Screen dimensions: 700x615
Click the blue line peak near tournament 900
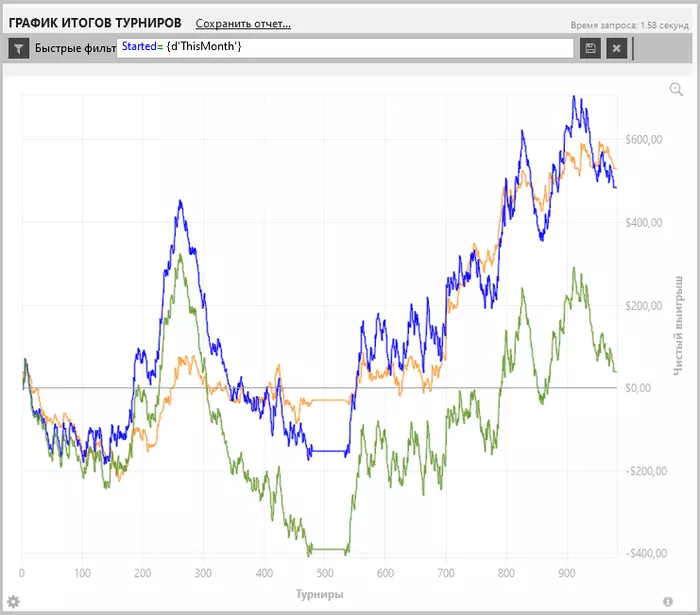point(574,97)
